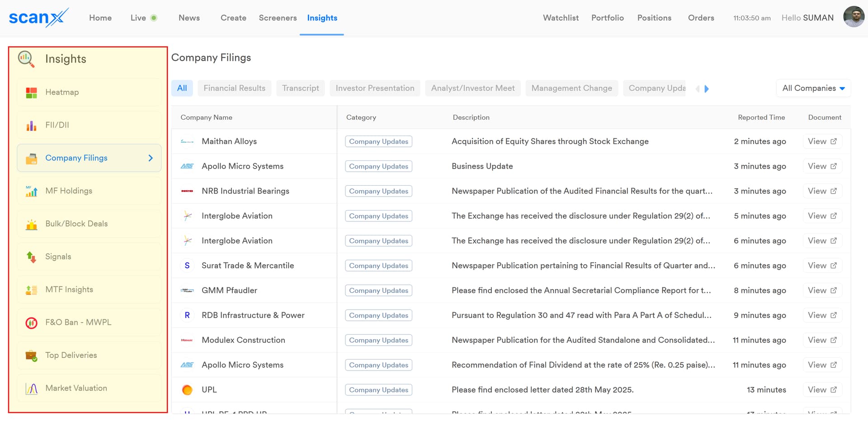View the Modulex Construction document
Viewport: 868px width, 427px height.
point(822,340)
